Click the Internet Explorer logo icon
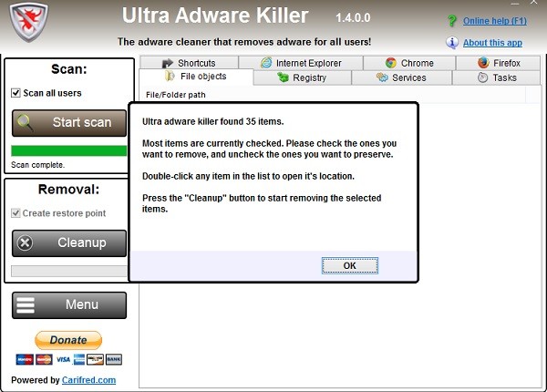Screen dimensions: 547x392 pos(266,63)
